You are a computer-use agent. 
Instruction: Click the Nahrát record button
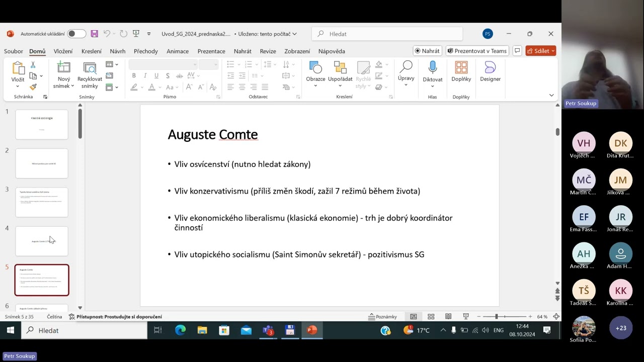coord(427,51)
